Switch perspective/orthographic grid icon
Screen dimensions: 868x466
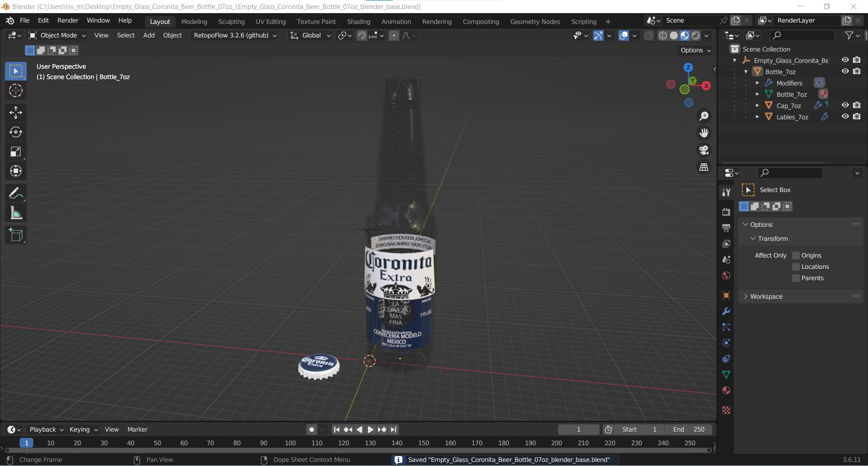pyautogui.click(x=704, y=167)
